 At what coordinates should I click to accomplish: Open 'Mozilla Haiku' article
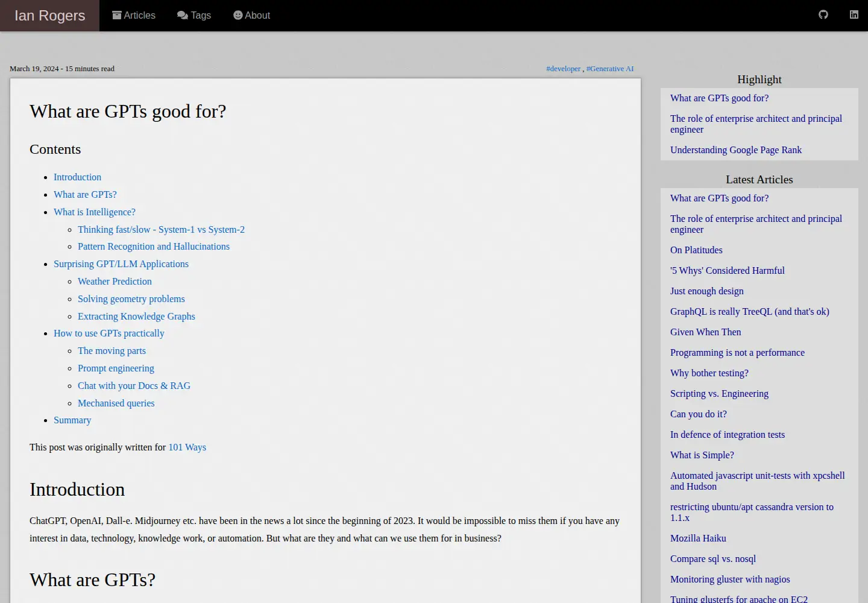pyautogui.click(x=698, y=538)
